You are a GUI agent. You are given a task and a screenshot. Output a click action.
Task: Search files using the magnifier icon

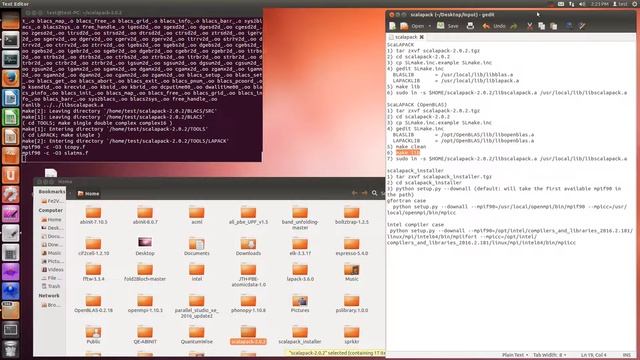pos(375,193)
